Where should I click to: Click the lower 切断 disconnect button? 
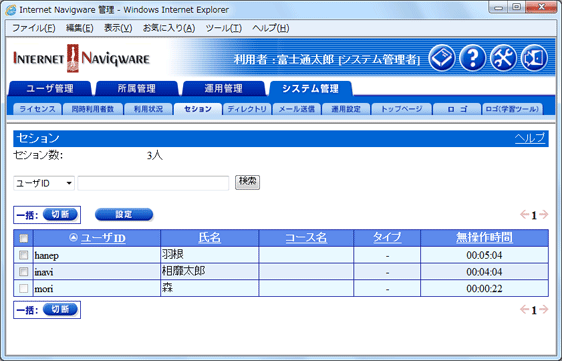coord(60,309)
